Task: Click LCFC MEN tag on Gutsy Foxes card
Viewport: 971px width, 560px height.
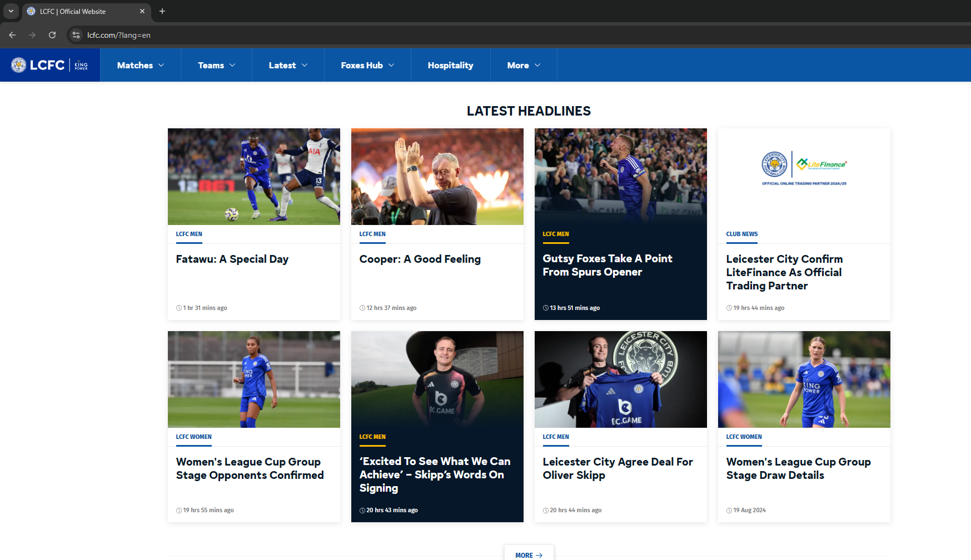Action: coord(556,234)
